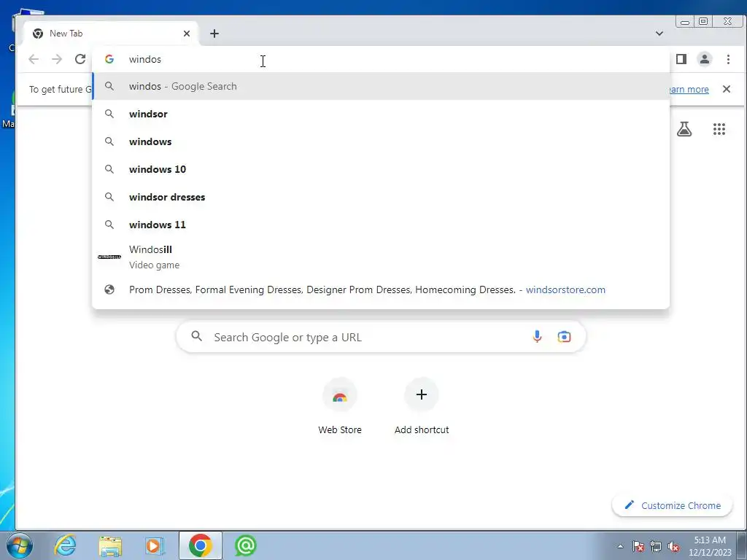Select the 'windows 11' suggestion
Image resolution: width=747 pixels, height=560 pixels.
point(381,225)
